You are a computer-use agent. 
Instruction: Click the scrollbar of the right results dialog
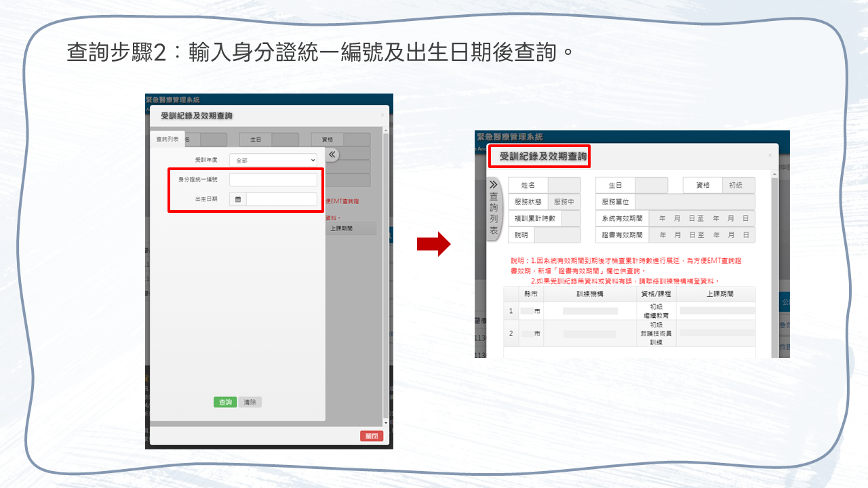(776, 264)
